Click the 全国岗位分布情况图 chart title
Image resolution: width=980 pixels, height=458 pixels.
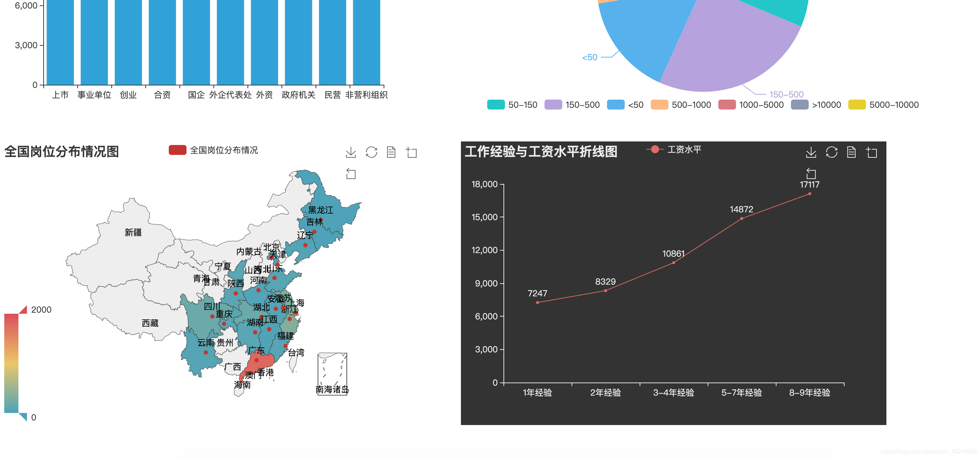(x=62, y=151)
